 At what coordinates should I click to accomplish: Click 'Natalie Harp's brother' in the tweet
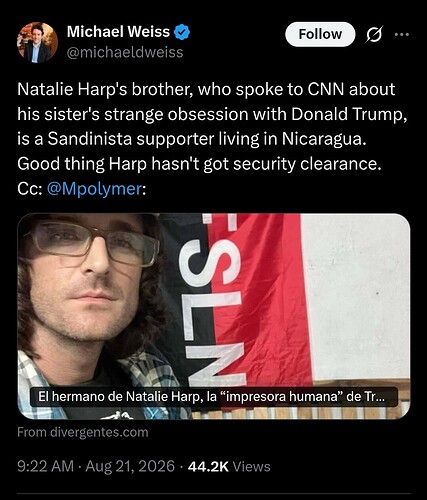(105, 89)
